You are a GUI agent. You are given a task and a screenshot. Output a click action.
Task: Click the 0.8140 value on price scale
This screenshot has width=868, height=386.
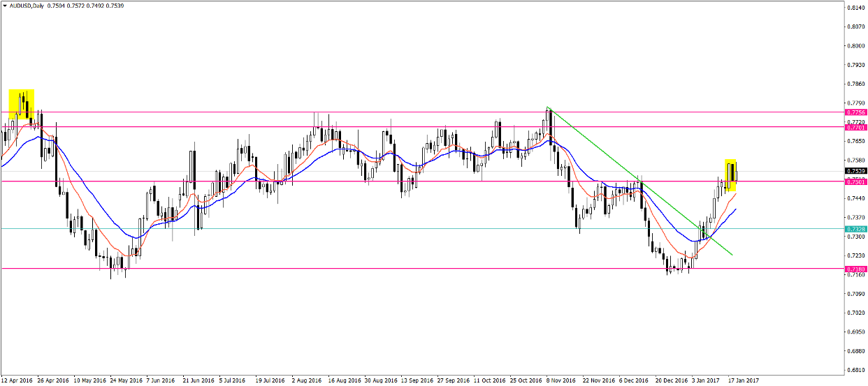pyautogui.click(x=856, y=8)
